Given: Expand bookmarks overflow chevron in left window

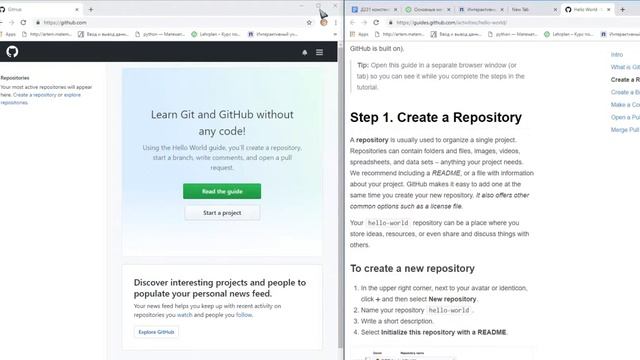Looking at the screenshot, I should (x=335, y=34).
